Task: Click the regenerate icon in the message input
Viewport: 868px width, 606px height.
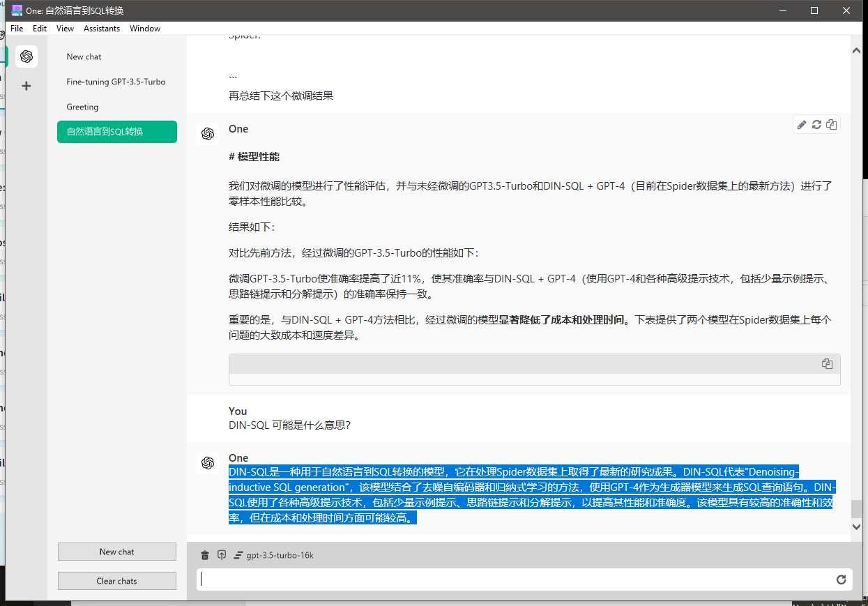Action: click(841, 580)
